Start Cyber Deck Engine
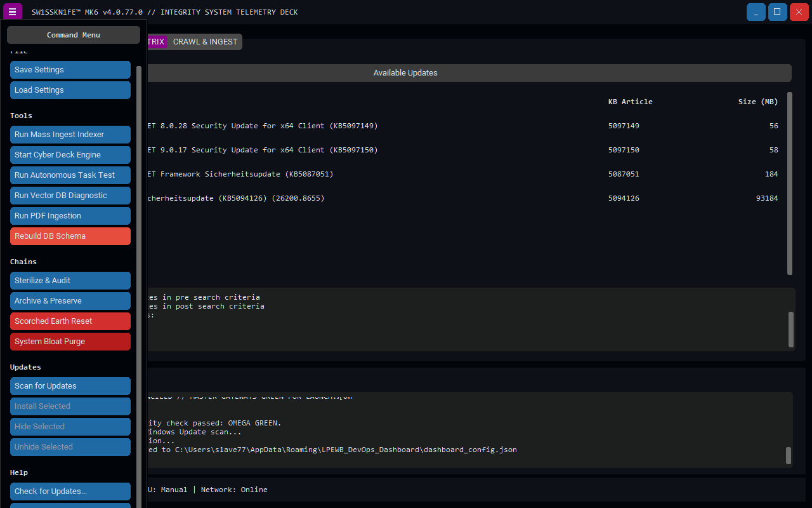Viewport: 812px width, 508px height. coord(70,155)
